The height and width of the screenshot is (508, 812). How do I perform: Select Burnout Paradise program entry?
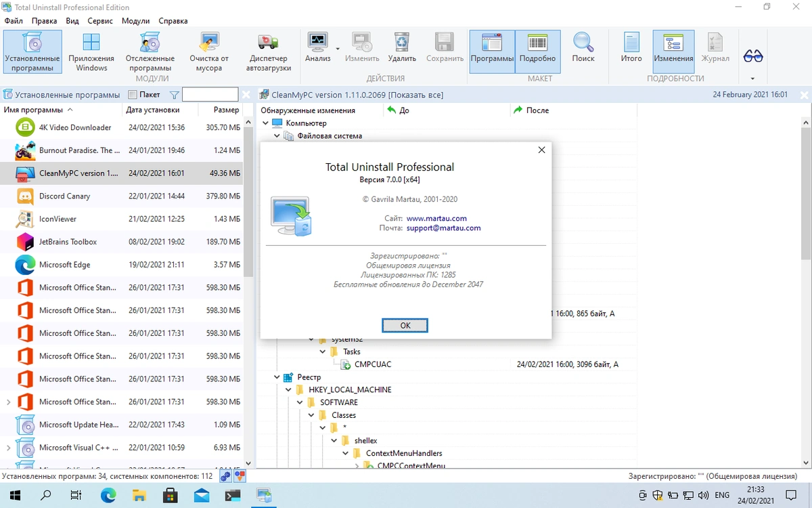(x=122, y=150)
